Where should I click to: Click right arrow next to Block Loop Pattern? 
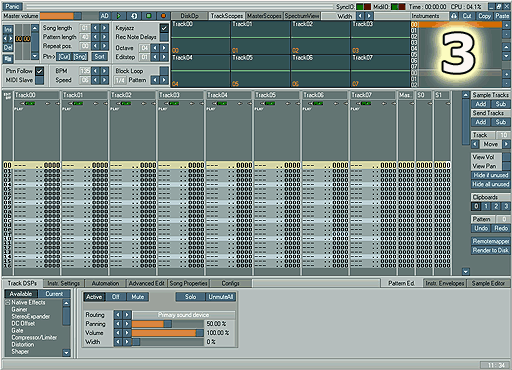click(x=164, y=80)
